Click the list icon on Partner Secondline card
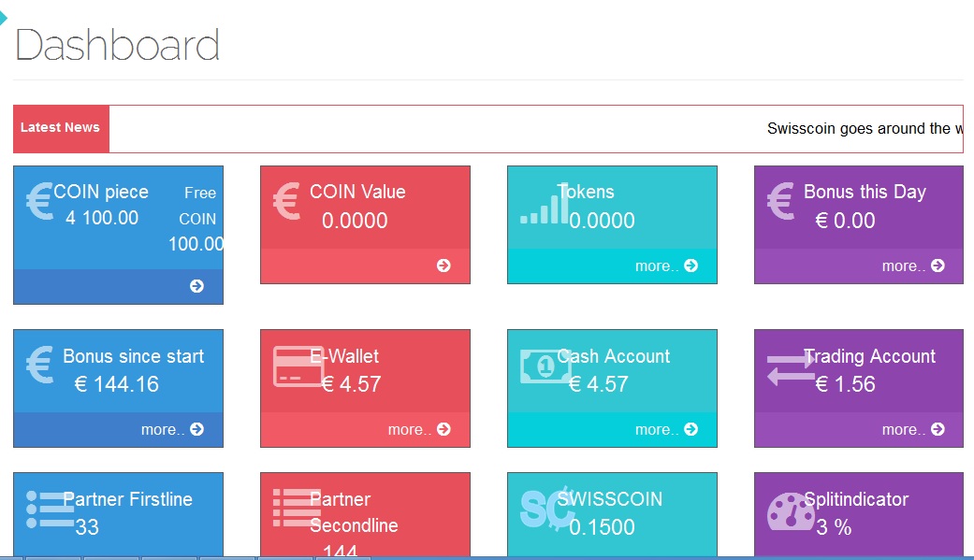974x560 pixels. (297, 508)
